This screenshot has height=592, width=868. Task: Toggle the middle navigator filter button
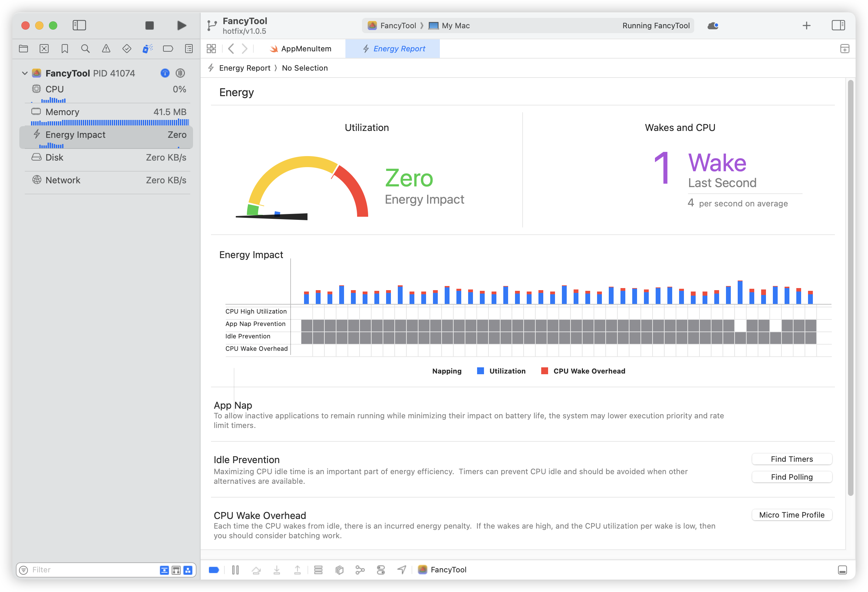(176, 570)
